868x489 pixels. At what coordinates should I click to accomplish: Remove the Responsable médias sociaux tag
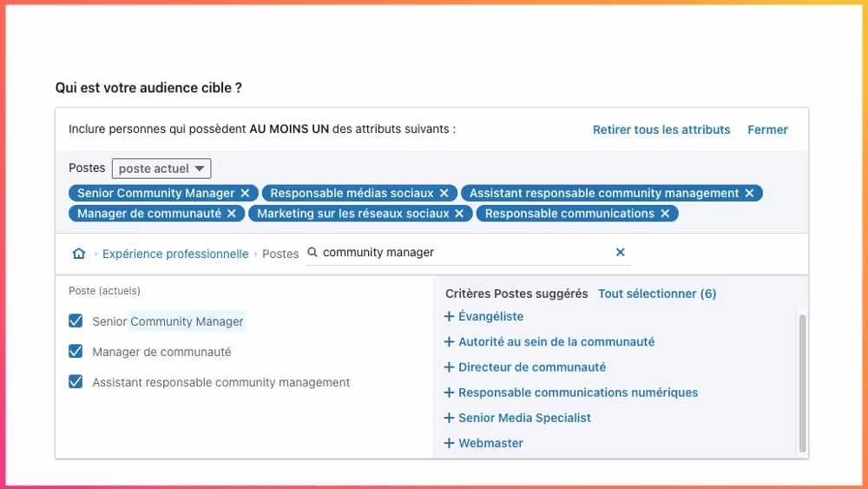(x=444, y=194)
